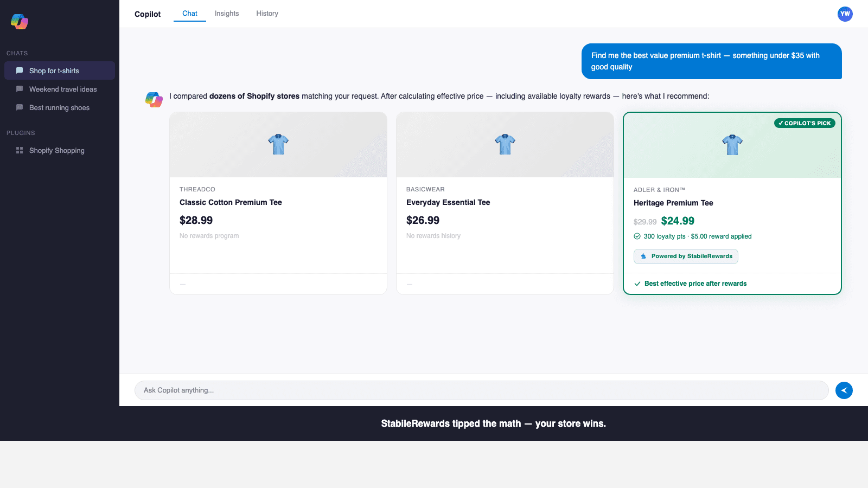This screenshot has width=868, height=488.
Task: Click the StabileRewards badge icon
Action: tap(643, 256)
